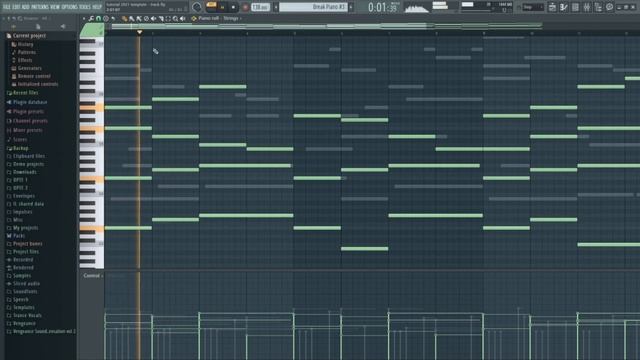Open the ADD menu
This screenshot has width=640, height=360.
point(26,7)
